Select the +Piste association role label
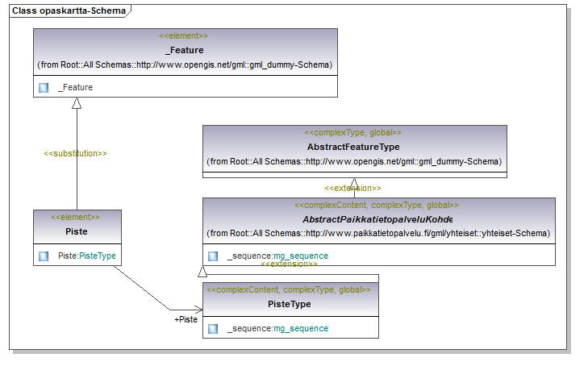588x366 pixels. pyautogui.click(x=186, y=319)
